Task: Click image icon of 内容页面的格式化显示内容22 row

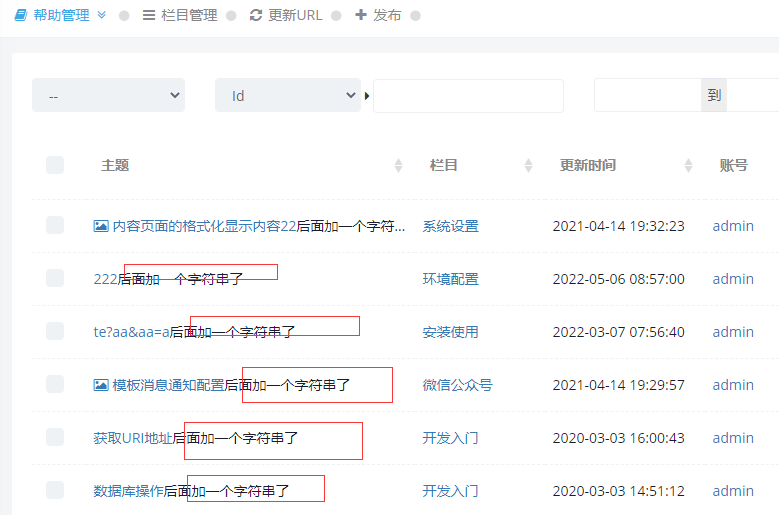Action: coord(101,226)
